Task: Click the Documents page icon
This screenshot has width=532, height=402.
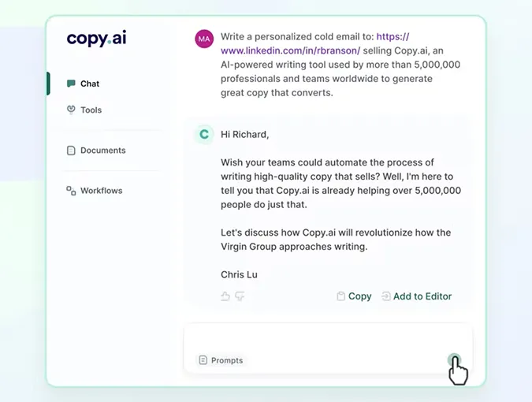Action: coord(71,151)
